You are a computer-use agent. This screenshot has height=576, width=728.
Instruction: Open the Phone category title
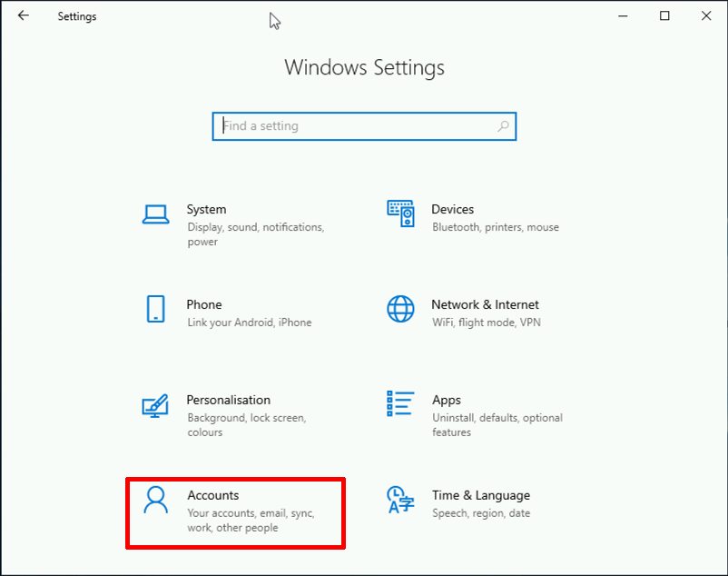[204, 304]
